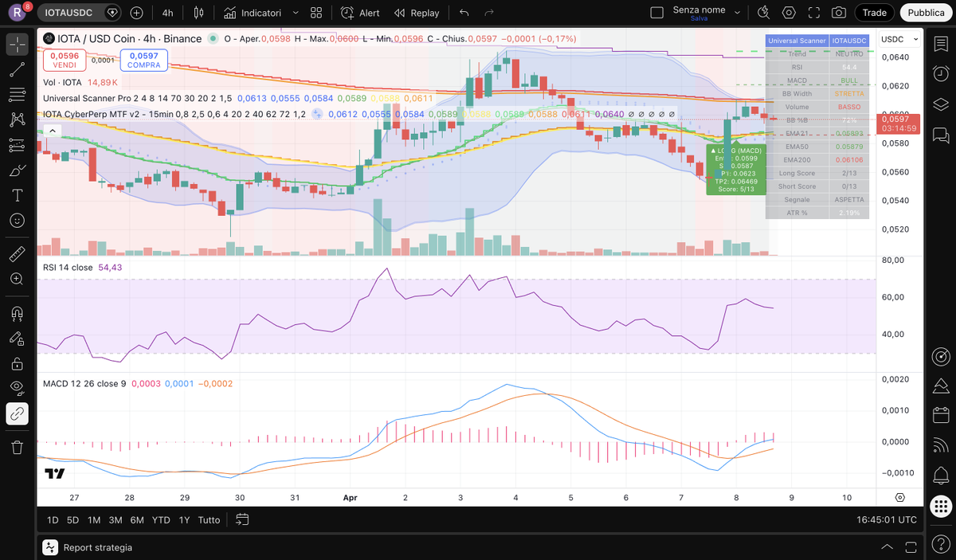Tick the layout checkbox beside Senza nome
This screenshot has width=956, height=560.
656,13
